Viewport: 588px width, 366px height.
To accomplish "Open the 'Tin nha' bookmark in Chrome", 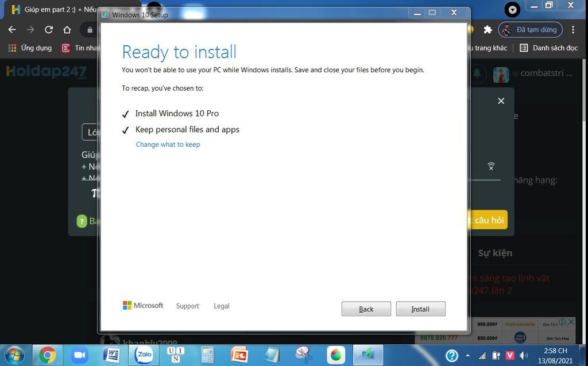I will click(79, 48).
